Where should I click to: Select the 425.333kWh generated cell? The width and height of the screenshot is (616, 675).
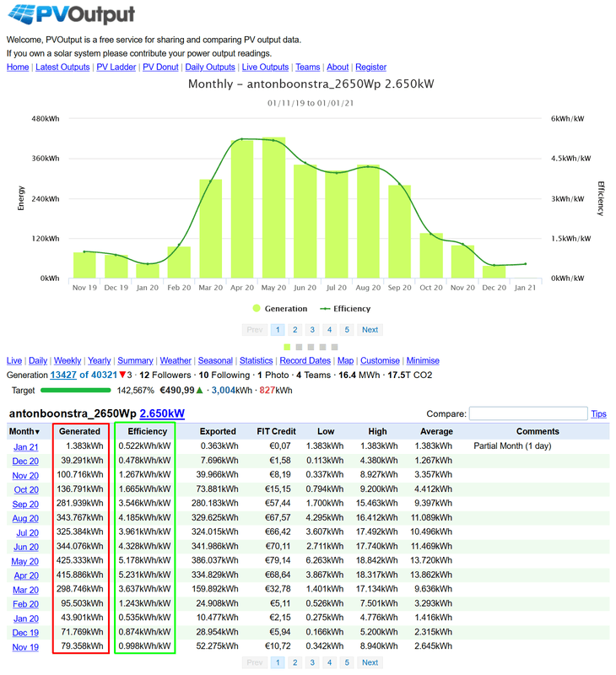(x=80, y=560)
